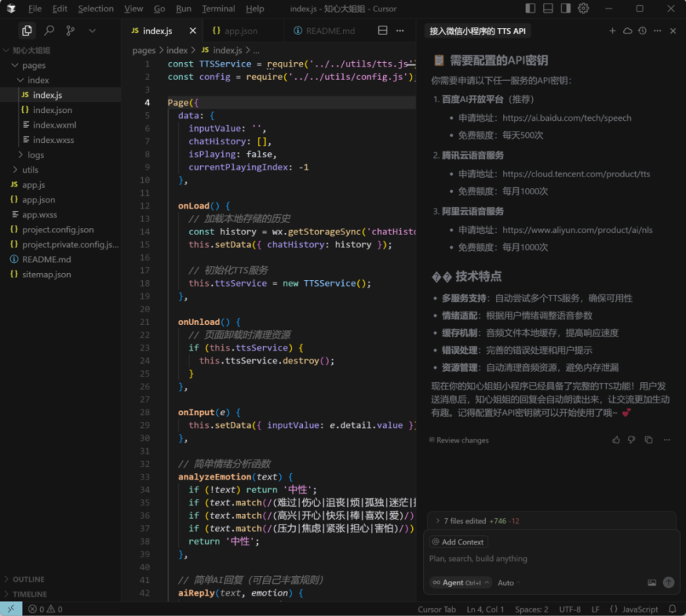Attach an image with picture icon

[652, 582]
